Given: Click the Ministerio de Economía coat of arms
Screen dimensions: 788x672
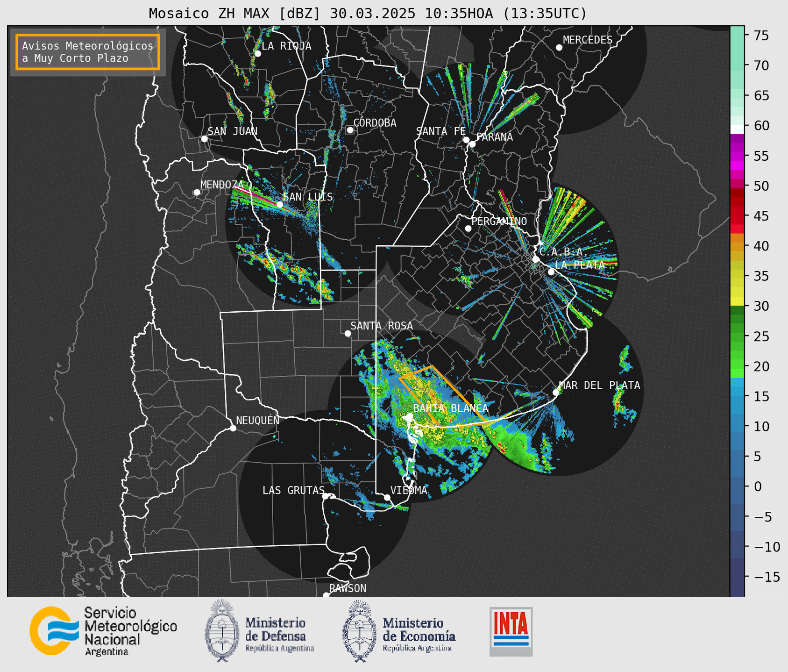Looking at the screenshot, I should [x=359, y=631].
